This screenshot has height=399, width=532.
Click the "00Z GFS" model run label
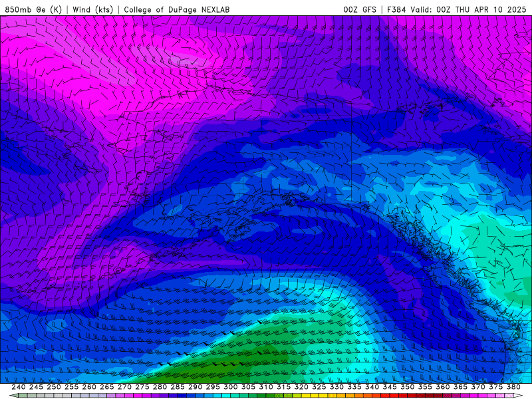tap(360, 9)
